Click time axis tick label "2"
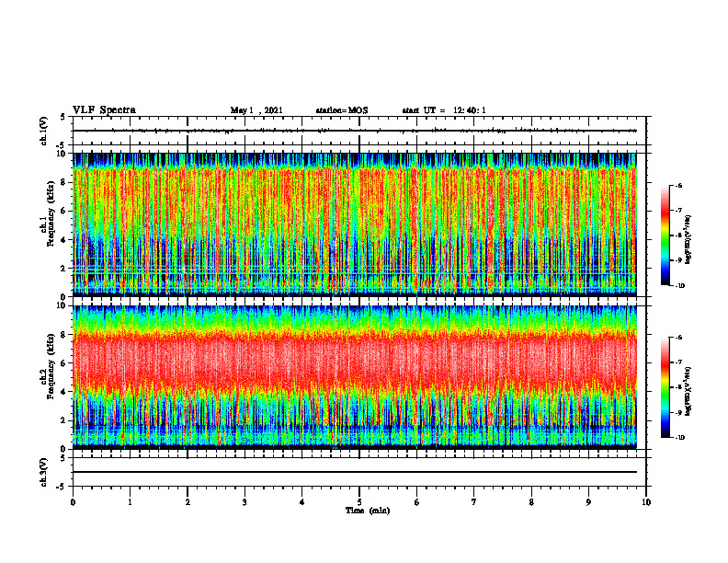 (188, 502)
